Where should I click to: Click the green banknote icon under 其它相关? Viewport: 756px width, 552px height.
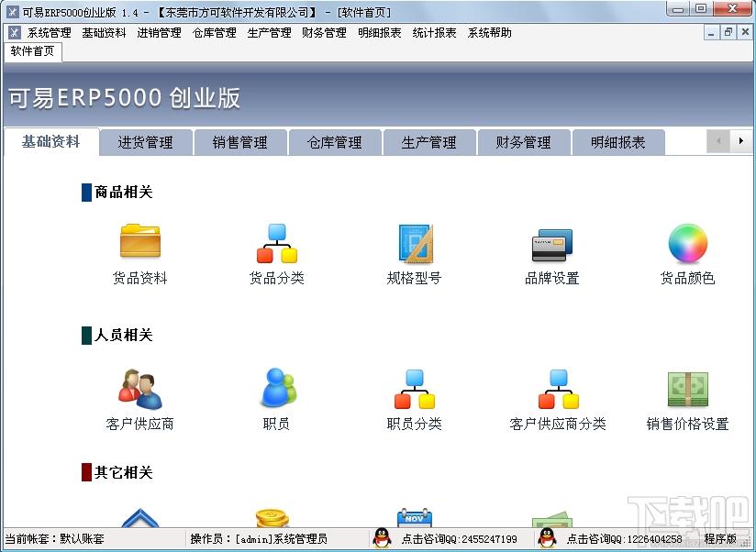[552, 519]
